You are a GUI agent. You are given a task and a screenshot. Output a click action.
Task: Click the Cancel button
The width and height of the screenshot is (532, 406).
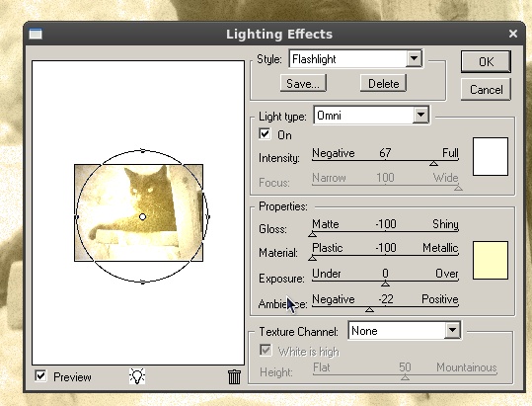coord(486,90)
